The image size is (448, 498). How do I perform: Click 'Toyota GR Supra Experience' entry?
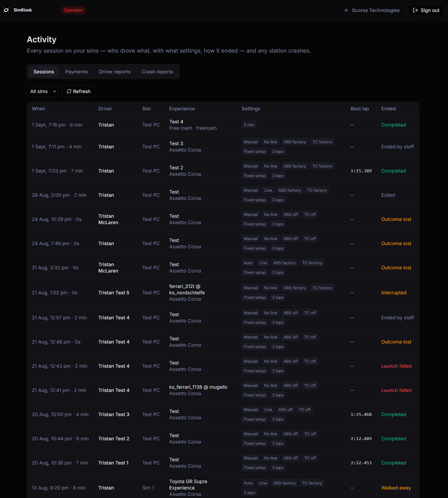[x=188, y=485]
